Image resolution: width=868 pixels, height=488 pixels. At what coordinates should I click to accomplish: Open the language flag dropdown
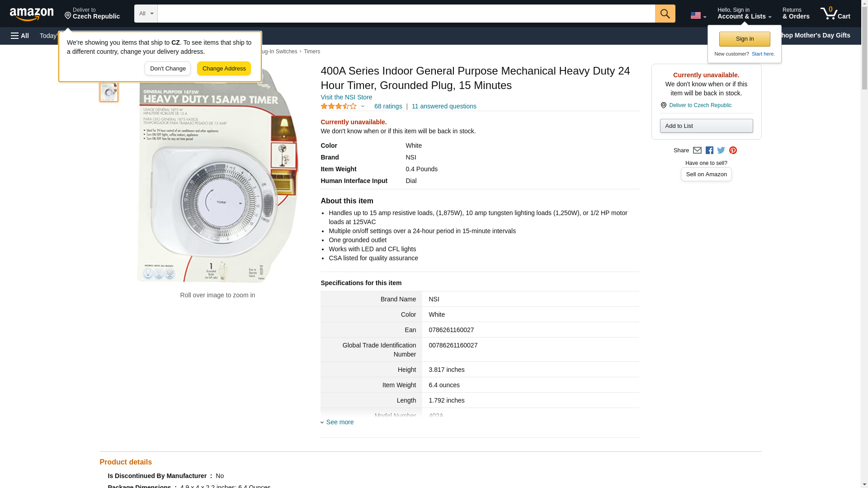(698, 15)
